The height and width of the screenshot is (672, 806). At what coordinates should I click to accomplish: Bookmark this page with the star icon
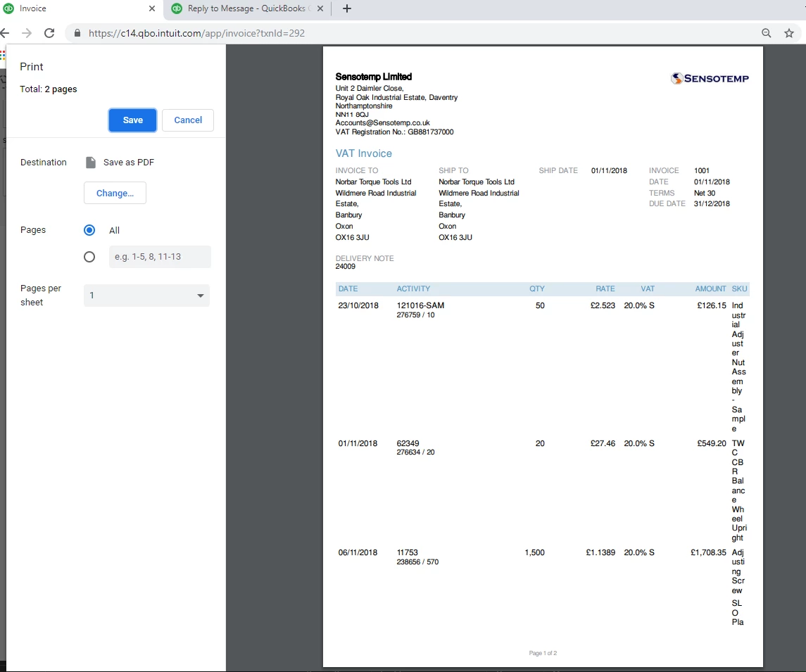coord(789,33)
